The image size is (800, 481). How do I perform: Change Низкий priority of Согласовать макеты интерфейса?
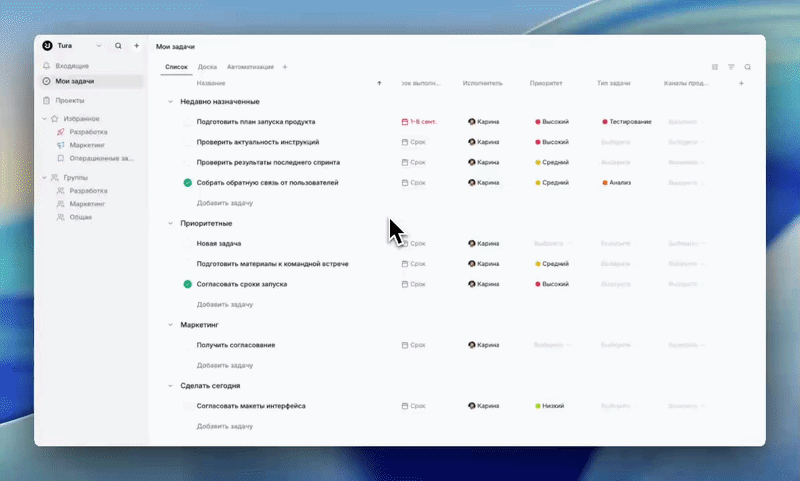(x=549, y=406)
